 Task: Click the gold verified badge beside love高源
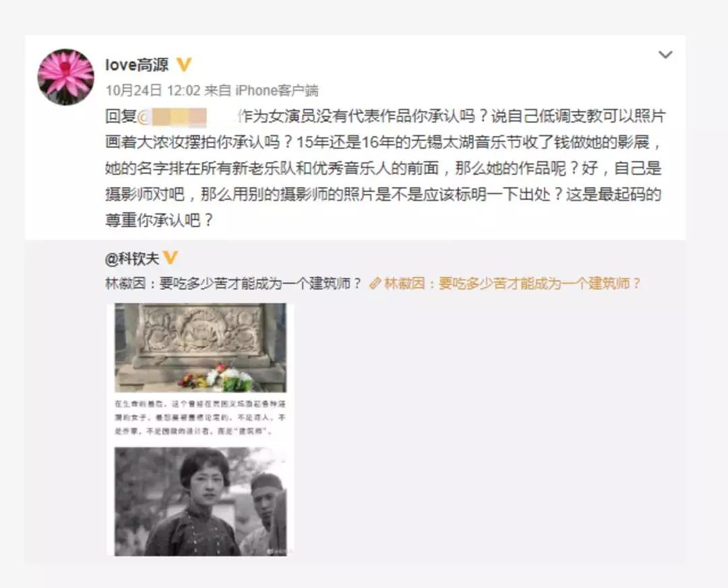[x=184, y=65]
